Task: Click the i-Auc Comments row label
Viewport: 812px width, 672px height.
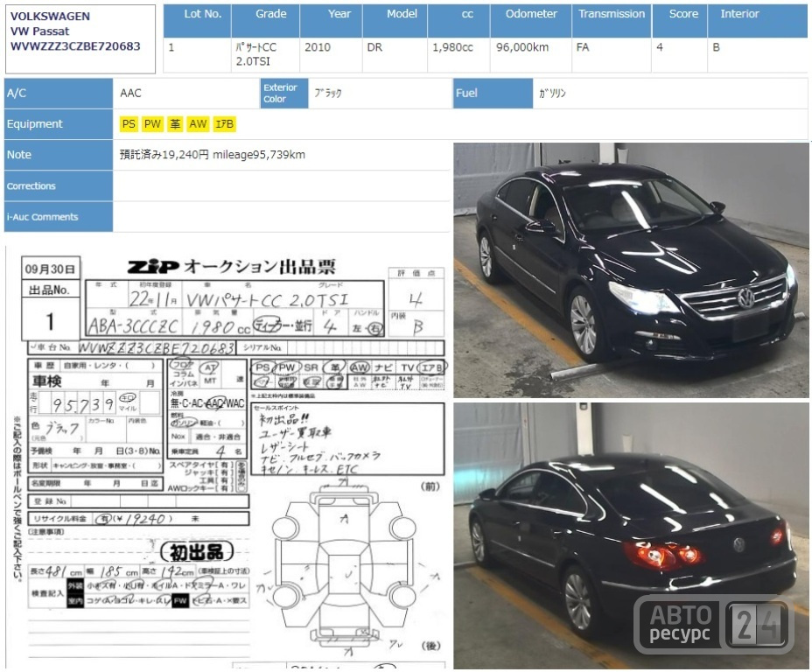Action: [59, 216]
